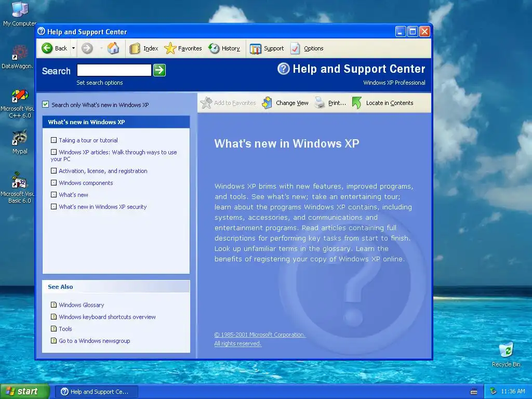Expand Activation, license, and registration
Screen dimensions: 532x399
pyautogui.click(x=54, y=170)
